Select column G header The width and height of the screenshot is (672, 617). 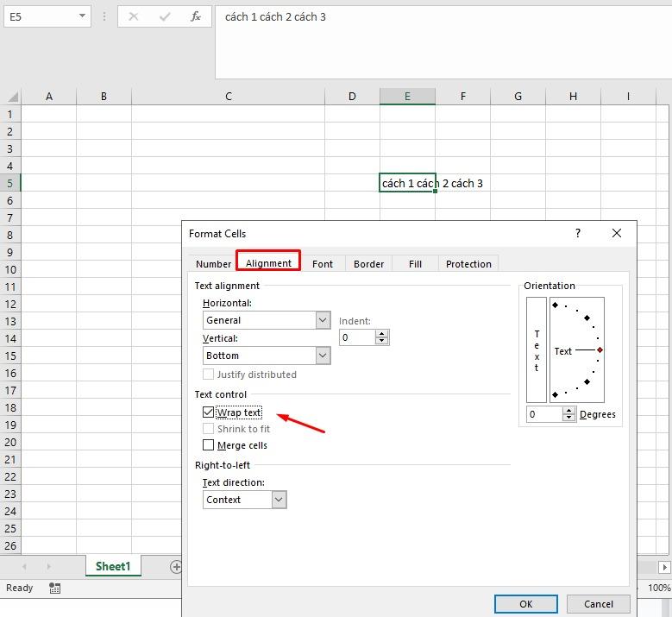click(518, 97)
